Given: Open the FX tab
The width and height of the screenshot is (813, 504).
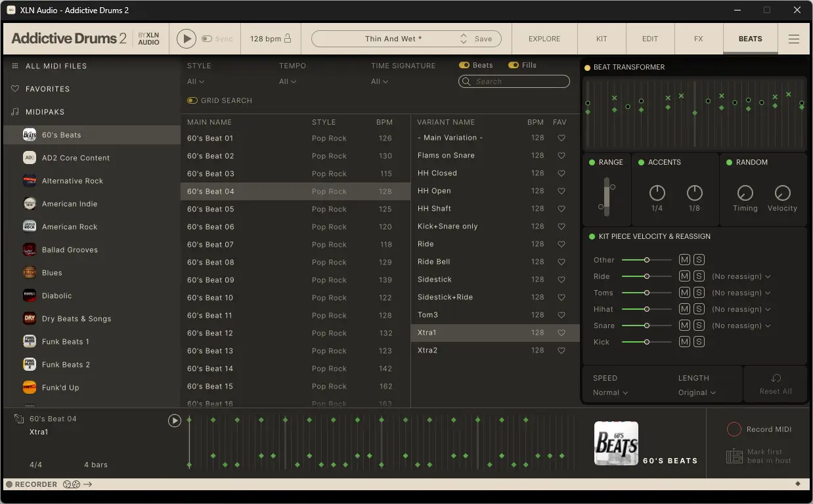Looking at the screenshot, I should [x=699, y=39].
